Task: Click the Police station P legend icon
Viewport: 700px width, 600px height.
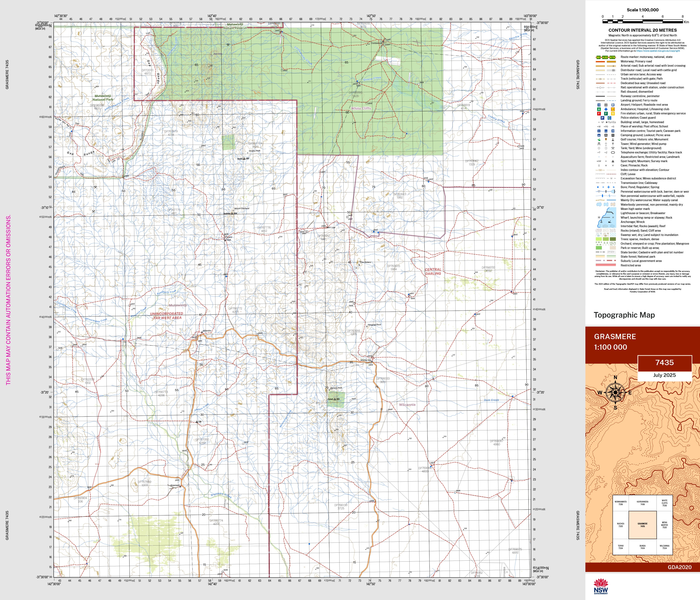Action: tap(602, 118)
